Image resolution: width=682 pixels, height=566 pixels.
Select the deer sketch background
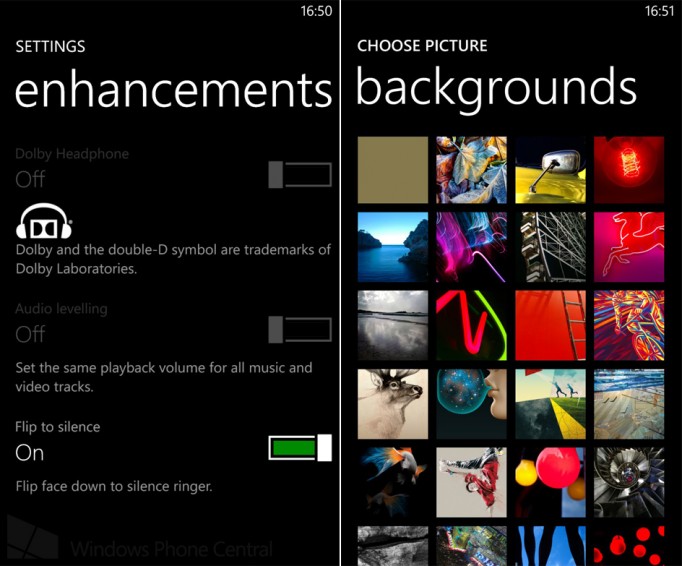click(x=393, y=404)
